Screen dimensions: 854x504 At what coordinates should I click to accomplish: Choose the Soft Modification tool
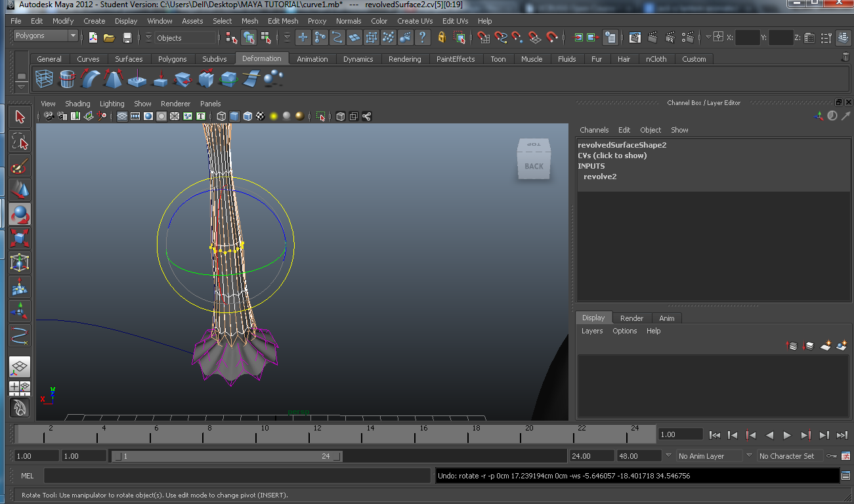click(x=20, y=287)
